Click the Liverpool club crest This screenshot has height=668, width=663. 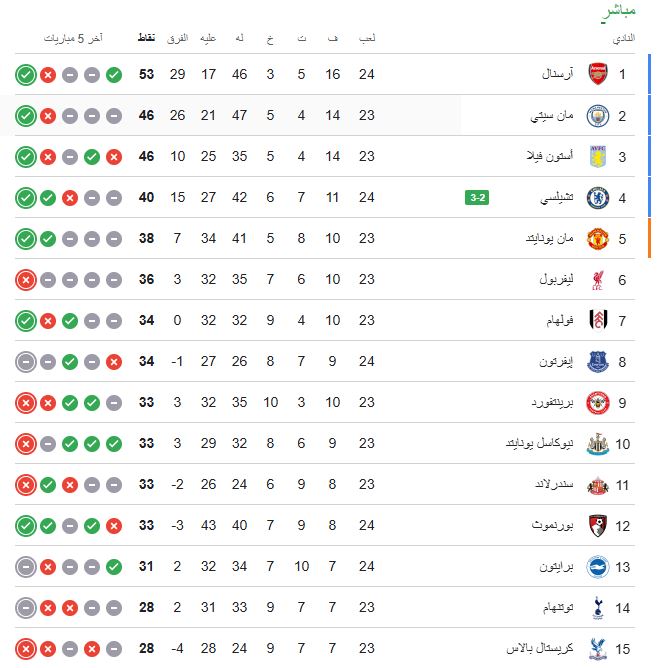pos(597,279)
